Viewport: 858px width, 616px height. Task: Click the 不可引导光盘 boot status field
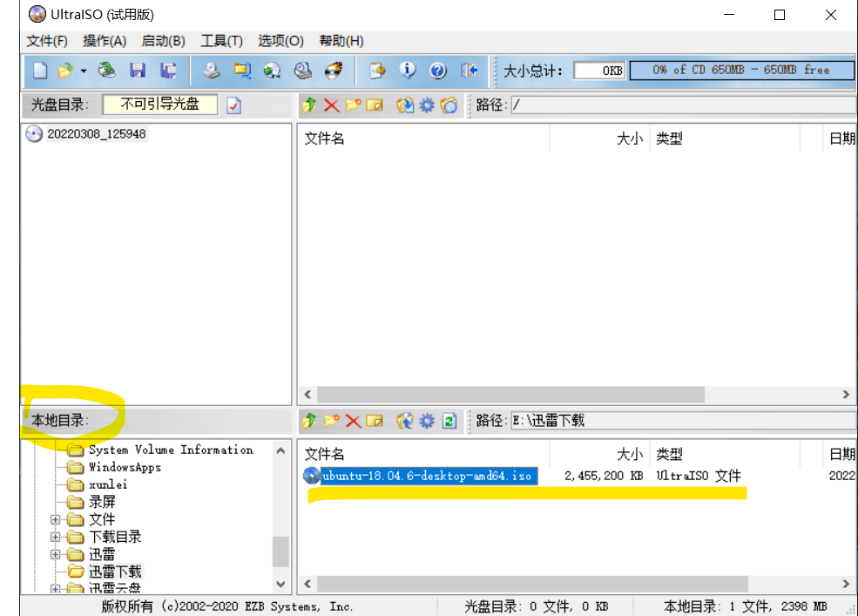pos(159,104)
